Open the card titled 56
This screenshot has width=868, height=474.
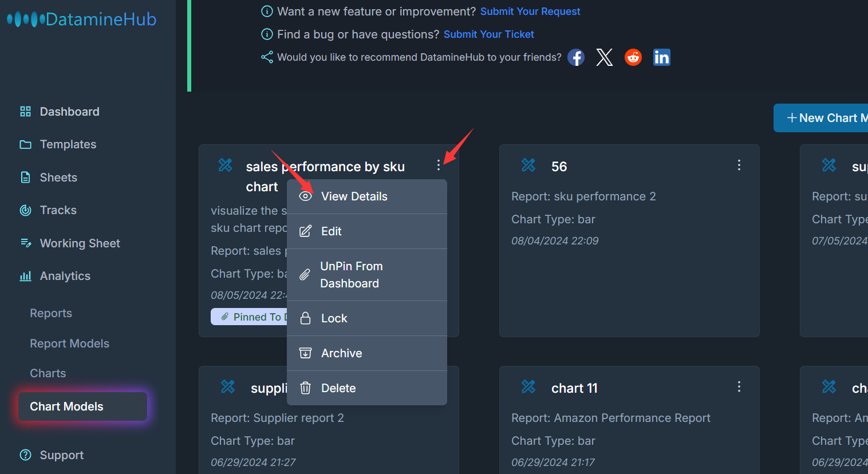(x=559, y=167)
